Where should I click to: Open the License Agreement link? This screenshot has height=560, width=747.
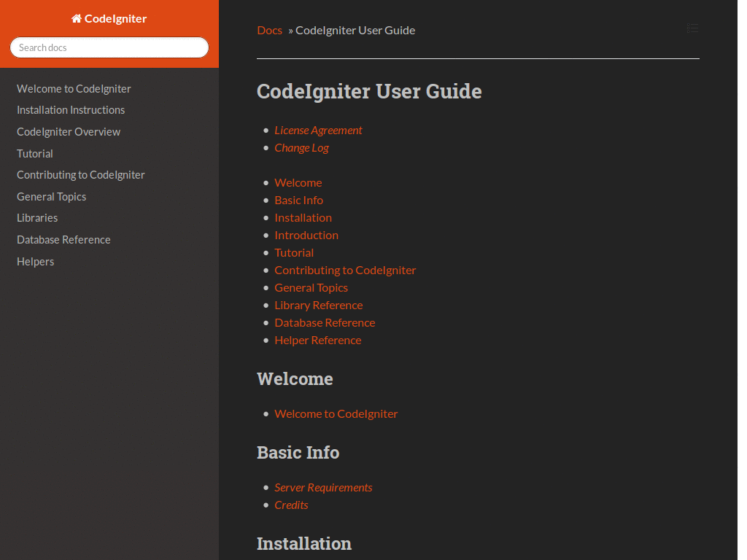click(x=318, y=131)
